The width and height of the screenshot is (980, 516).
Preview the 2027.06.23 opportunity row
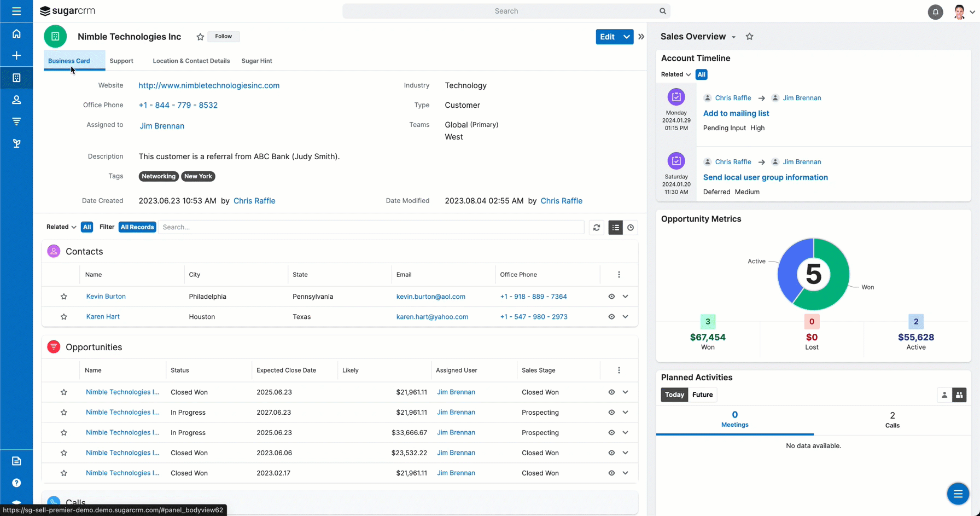click(x=611, y=413)
